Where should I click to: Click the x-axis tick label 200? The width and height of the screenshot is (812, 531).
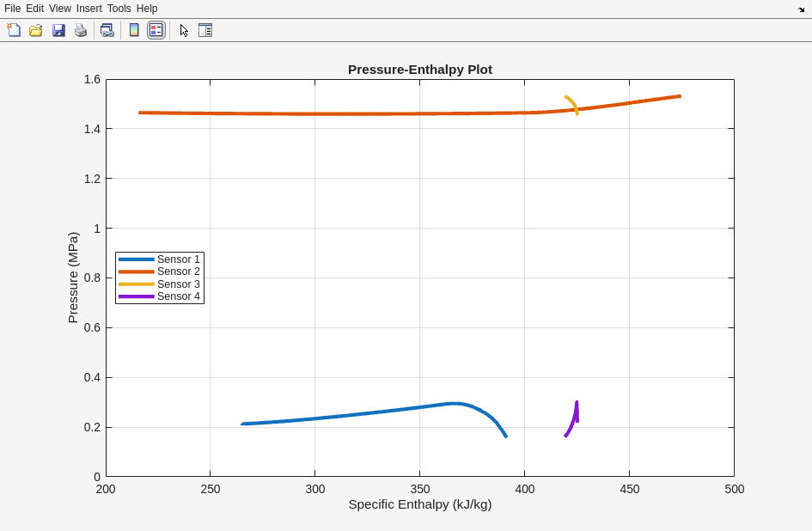[x=106, y=489]
